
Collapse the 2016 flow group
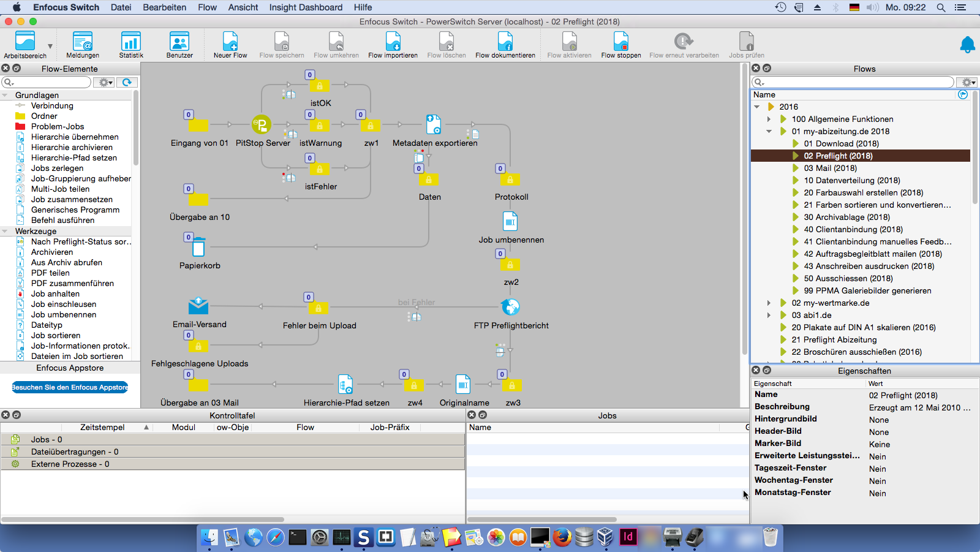point(757,107)
